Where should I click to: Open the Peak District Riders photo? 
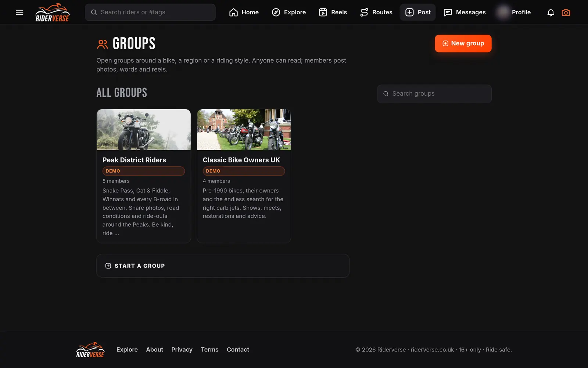click(144, 130)
